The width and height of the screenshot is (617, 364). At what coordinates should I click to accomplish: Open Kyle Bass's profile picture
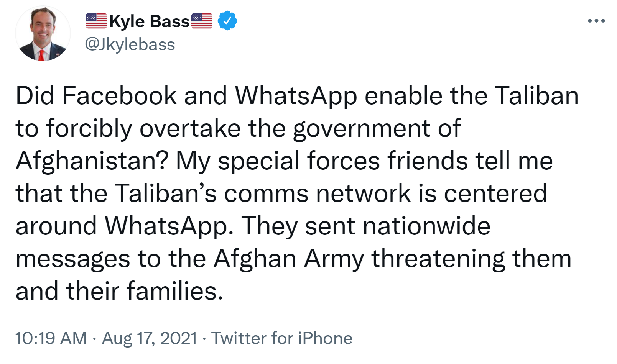click(x=43, y=34)
